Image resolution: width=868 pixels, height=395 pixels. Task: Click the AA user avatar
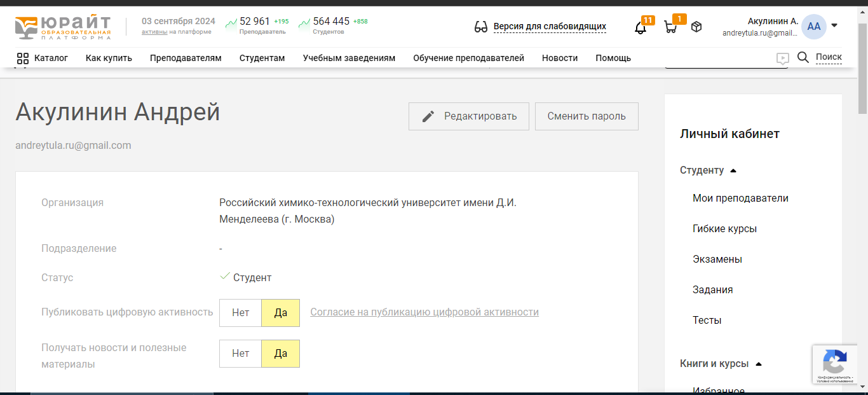[x=813, y=27]
